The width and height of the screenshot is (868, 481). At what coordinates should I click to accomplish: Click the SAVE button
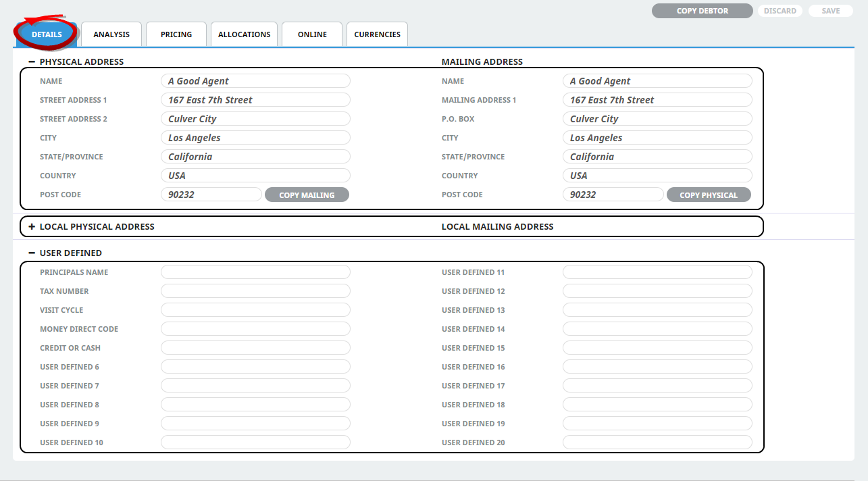tap(830, 10)
